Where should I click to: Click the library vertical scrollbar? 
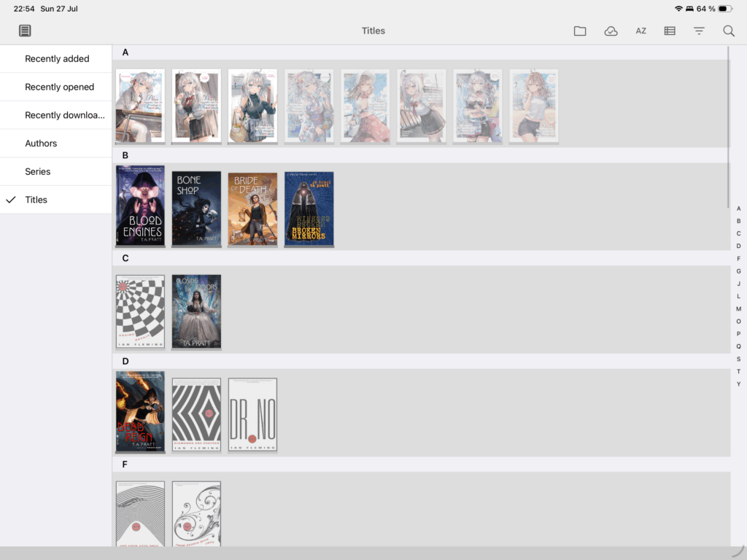729,127
